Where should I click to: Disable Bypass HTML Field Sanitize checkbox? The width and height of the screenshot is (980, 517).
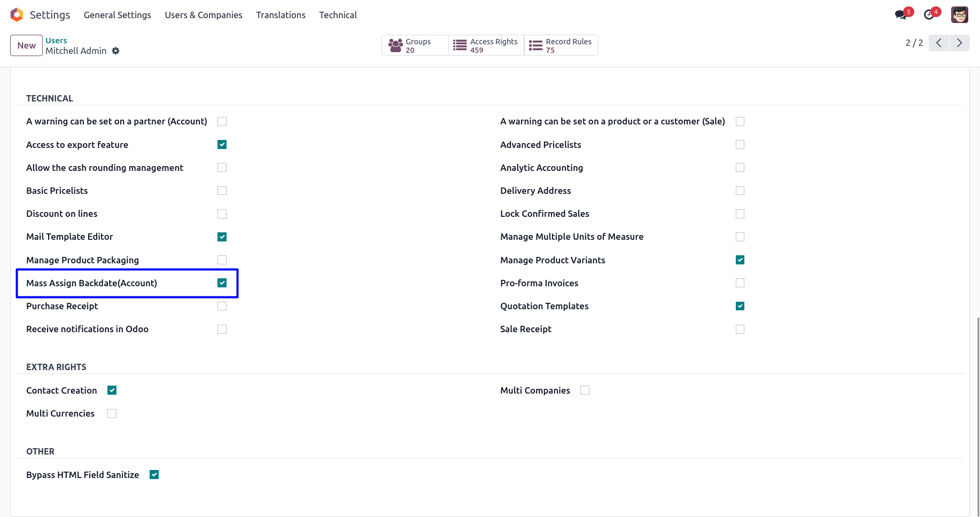click(x=154, y=475)
